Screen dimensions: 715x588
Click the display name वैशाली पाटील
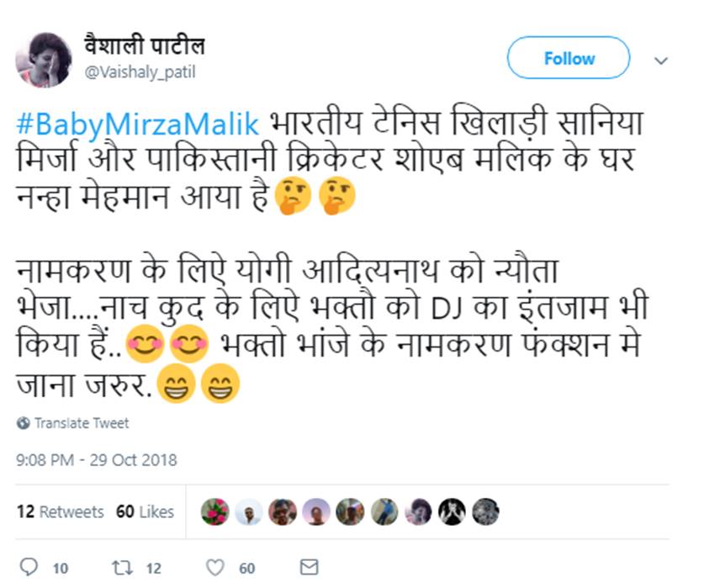coord(144,45)
